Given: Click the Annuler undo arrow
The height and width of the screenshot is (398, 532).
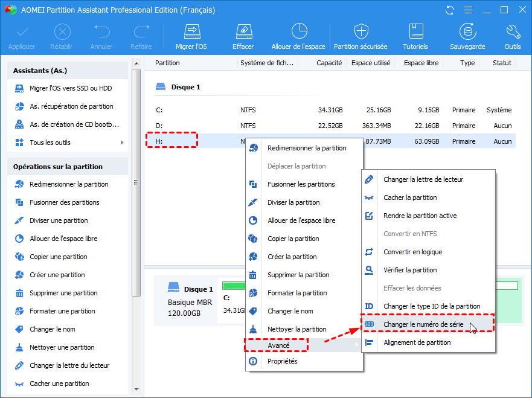Looking at the screenshot, I should click(101, 32).
